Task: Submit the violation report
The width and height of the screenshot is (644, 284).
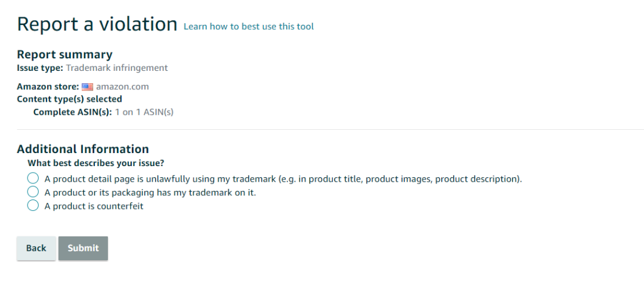Action: tap(83, 248)
